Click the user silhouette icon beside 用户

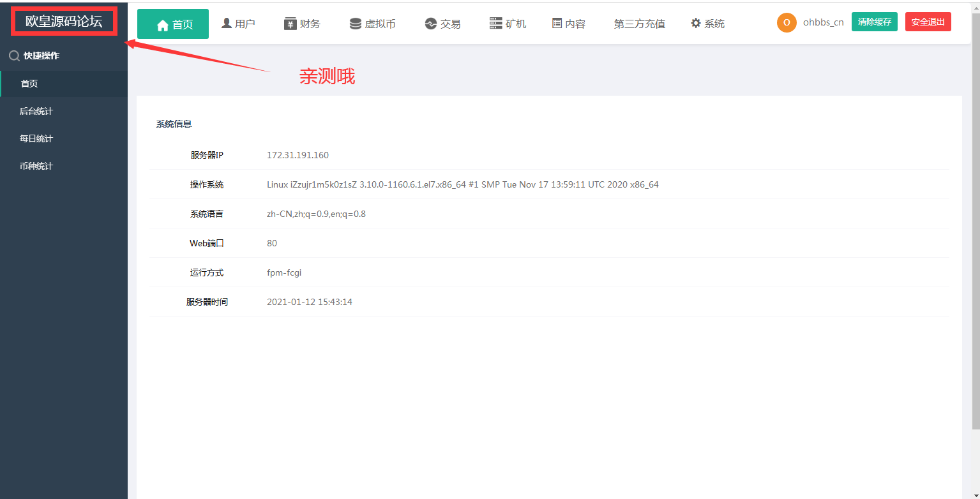tap(226, 23)
